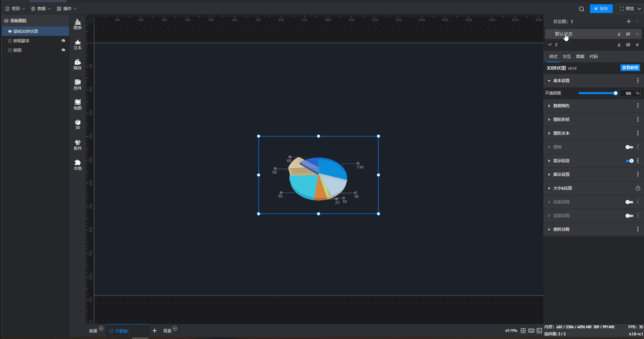Open the 项目 dropdown menu

[15, 9]
